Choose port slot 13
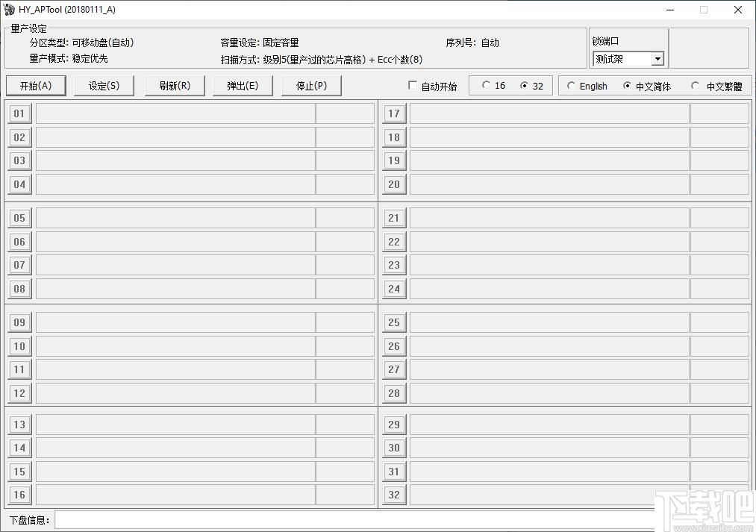The image size is (756, 532). pos(19,425)
